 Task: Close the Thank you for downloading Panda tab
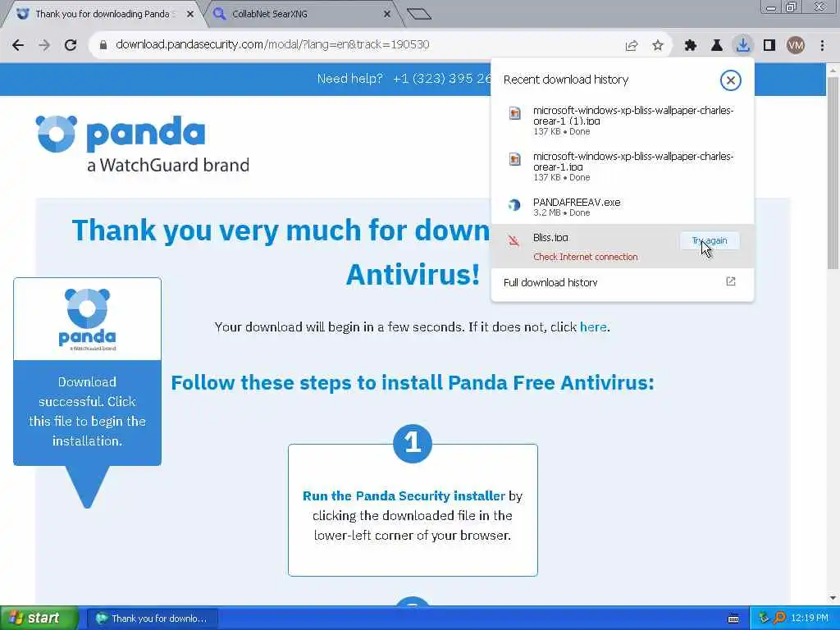coord(189,14)
